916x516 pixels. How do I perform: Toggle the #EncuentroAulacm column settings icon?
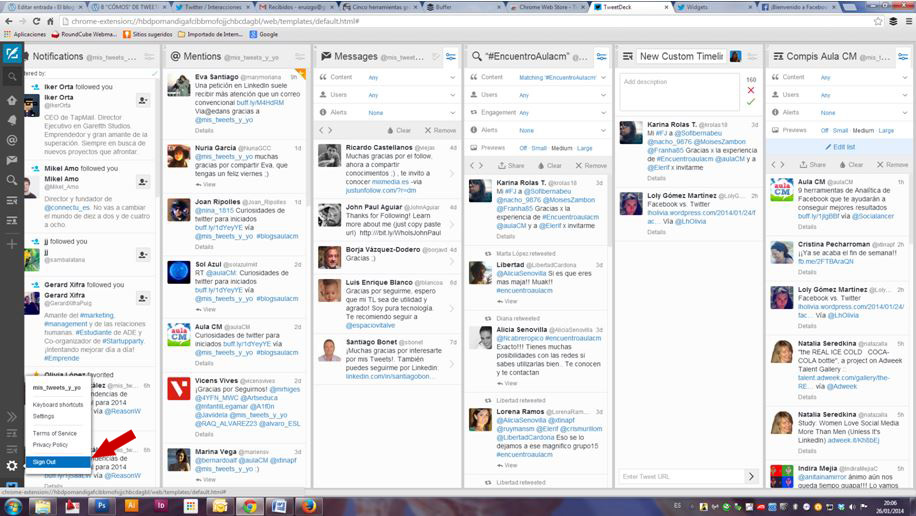[x=601, y=57]
